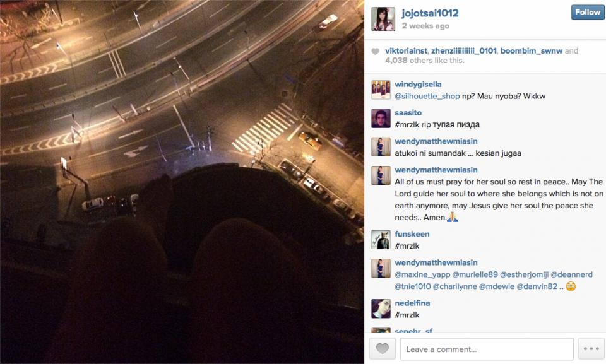Viewport: 606px width, 364px height.
Task: Open funskeen's avatar thumbnail
Action: click(381, 240)
